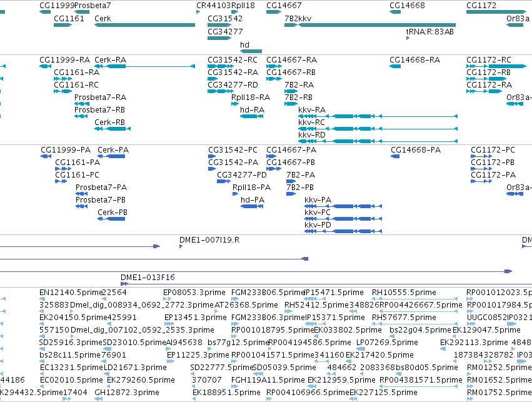
Task: Select the hd-RA transcript label
Action: pos(252,110)
